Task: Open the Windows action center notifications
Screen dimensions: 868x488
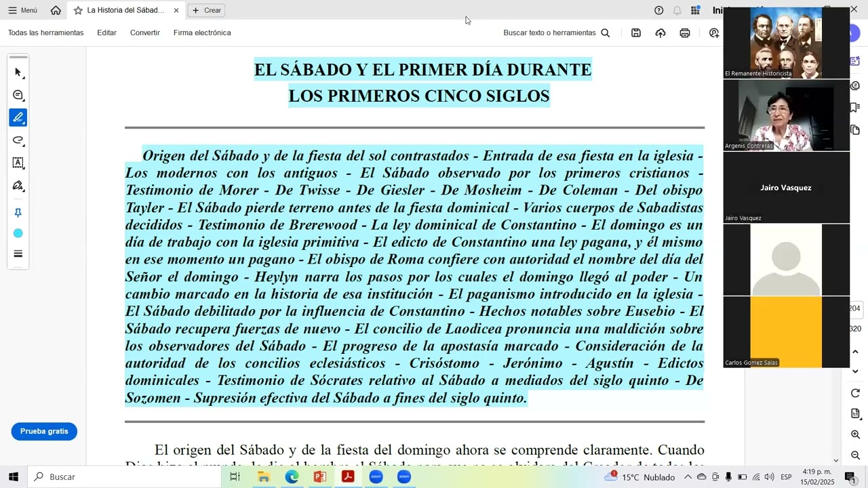Action: pos(850,476)
